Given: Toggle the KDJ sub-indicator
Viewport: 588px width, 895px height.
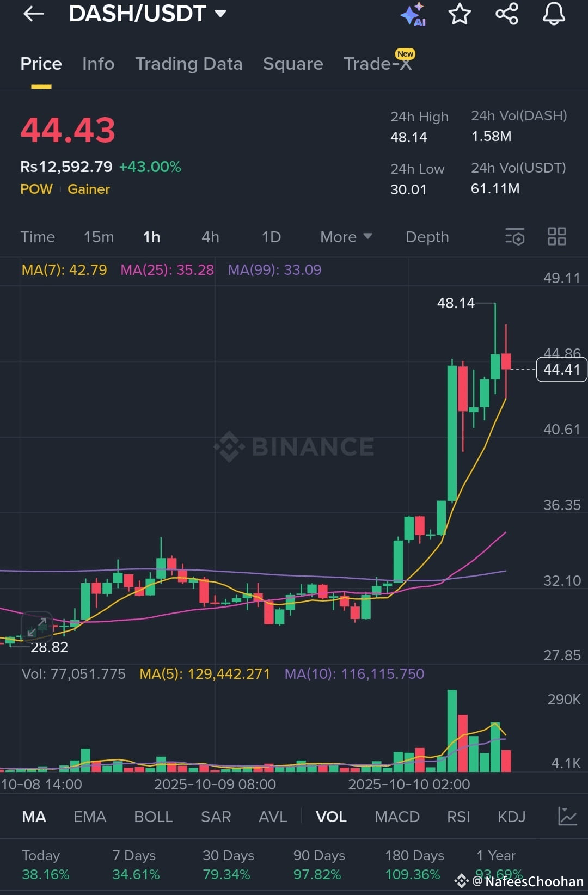Looking at the screenshot, I should (511, 817).
